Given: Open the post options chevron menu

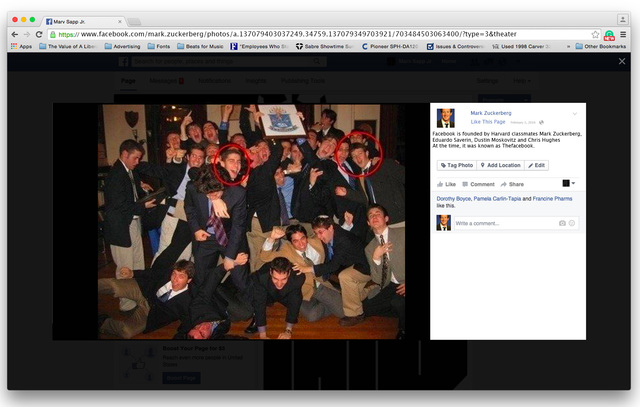Looking at the screenshot, I should [x=575, y=114].
